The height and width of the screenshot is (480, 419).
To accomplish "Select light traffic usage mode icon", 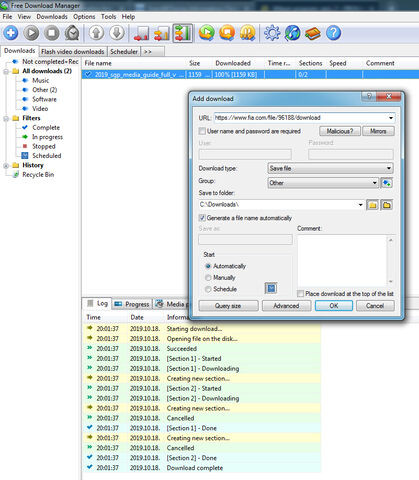I will click(141, 33).
